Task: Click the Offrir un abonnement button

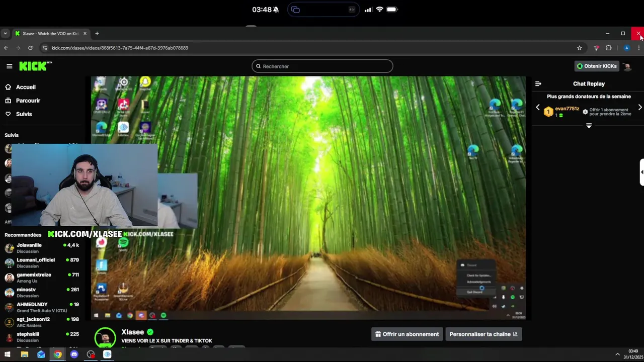Action: 407,334
